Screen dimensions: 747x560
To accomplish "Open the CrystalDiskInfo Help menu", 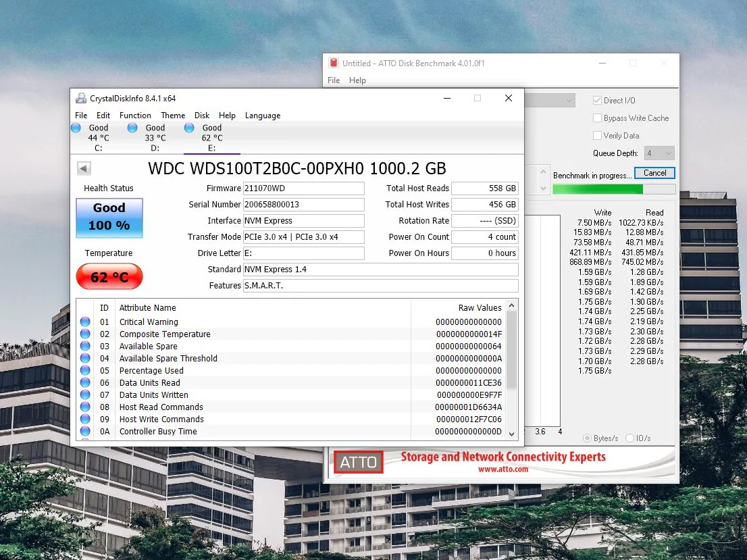I will coord(227,116).
